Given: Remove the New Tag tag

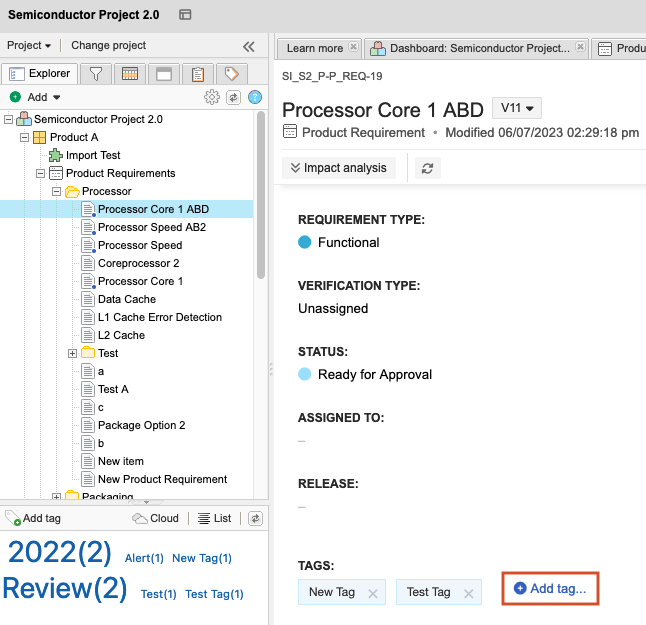Looking at the screenshot, I should tap(373, 593).
